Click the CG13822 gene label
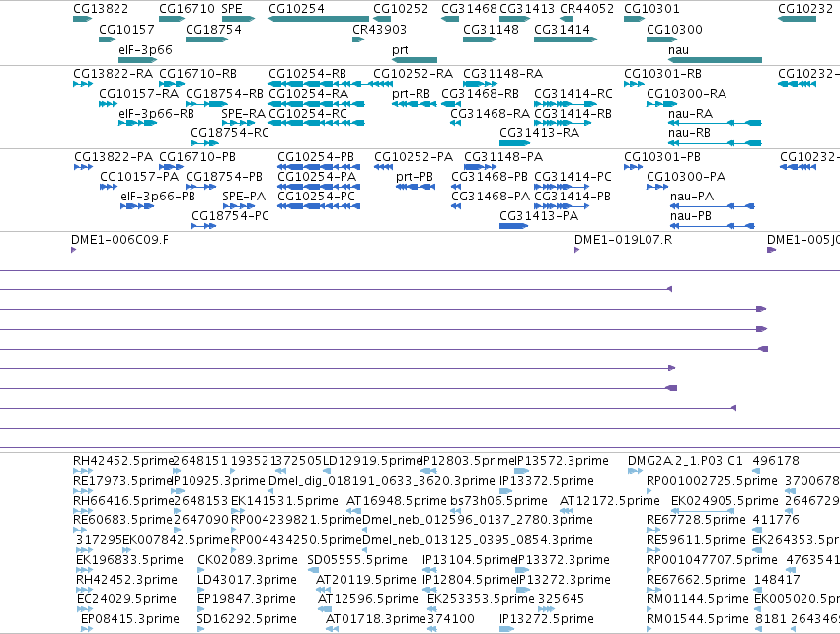 point(101,9)
